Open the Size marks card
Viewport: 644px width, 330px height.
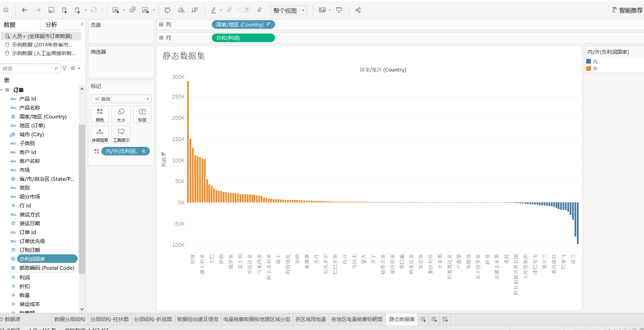click(x=121, y=114)
